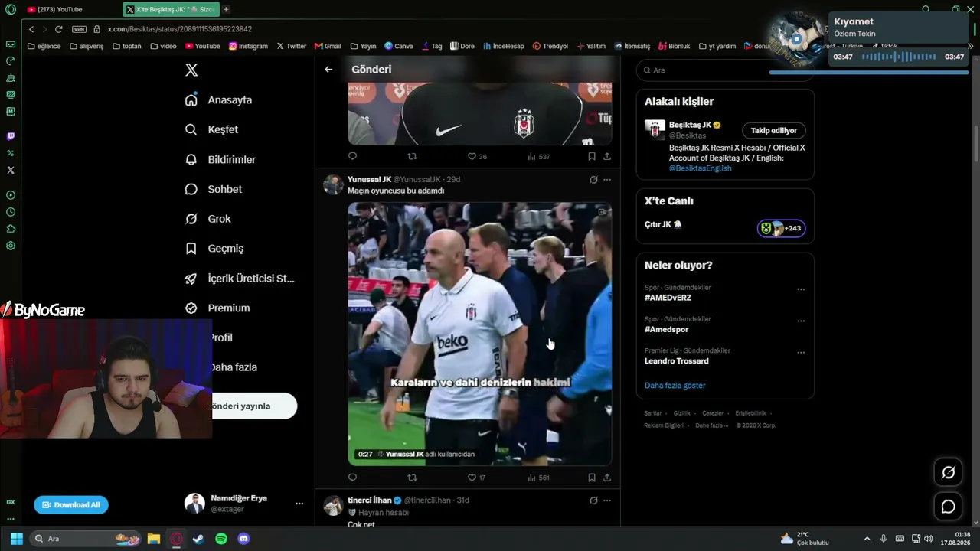
Task: Open Premium in X navigation
Action: pos(217,308)
